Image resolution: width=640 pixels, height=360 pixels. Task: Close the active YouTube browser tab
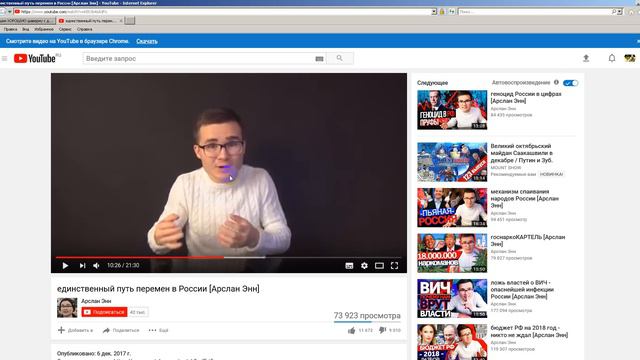[x=121, y=20]
